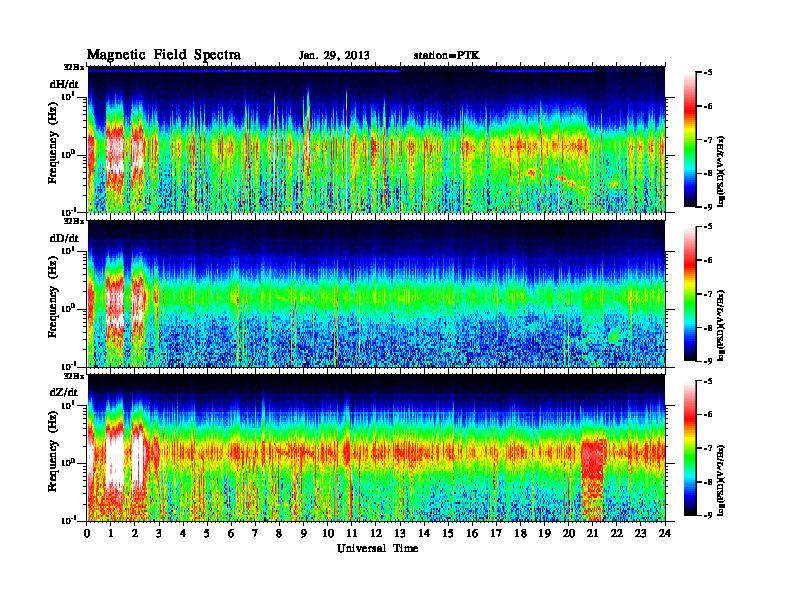Click hour 6 on the Universal Time axis
Screen dimensions: 792x612
[x=231, y=533]
